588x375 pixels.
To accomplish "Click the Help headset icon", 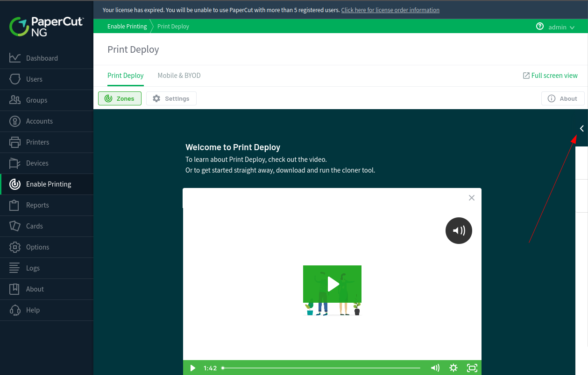I will point(15,310).
